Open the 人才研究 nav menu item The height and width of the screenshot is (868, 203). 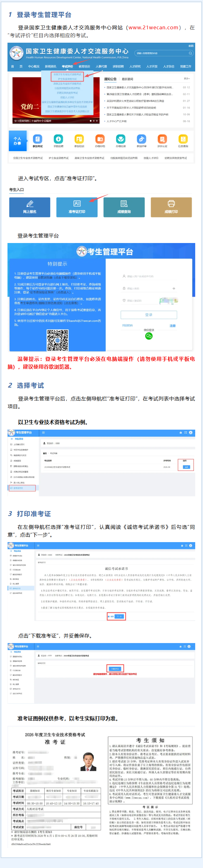[x=135, y=66]
